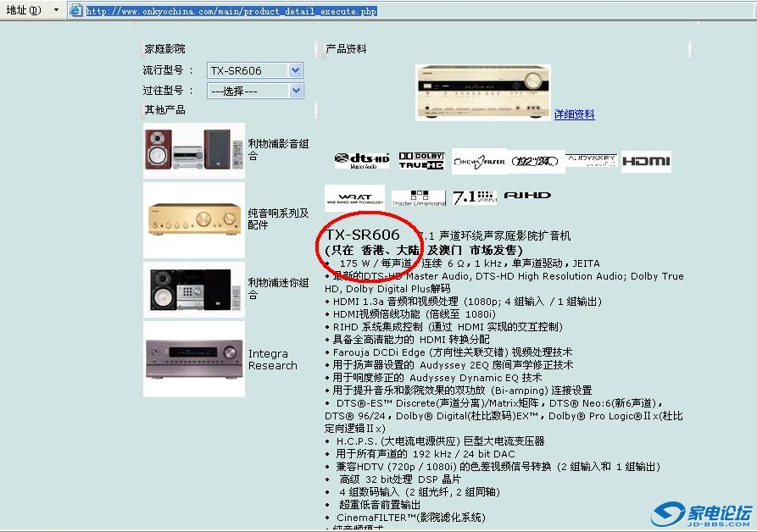Click the 产品资料 section heading
Image resolution: width=757 pixels, height=532 pixels.
coord(346,49)
